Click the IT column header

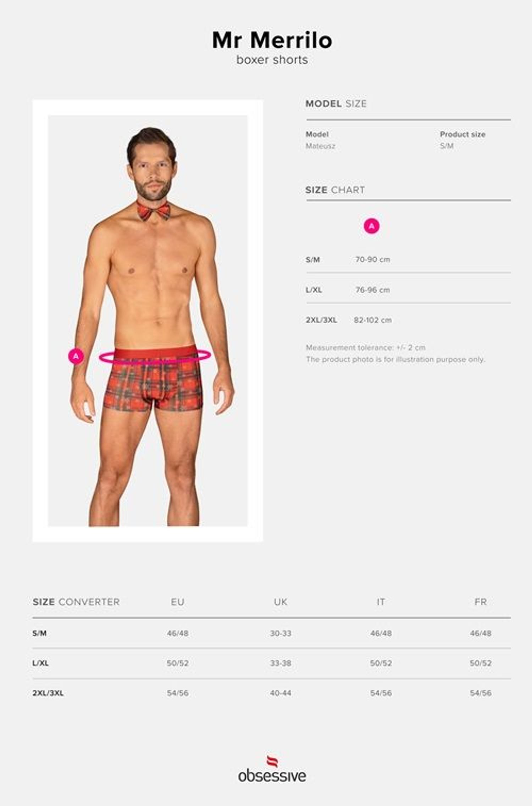(381, 602)
